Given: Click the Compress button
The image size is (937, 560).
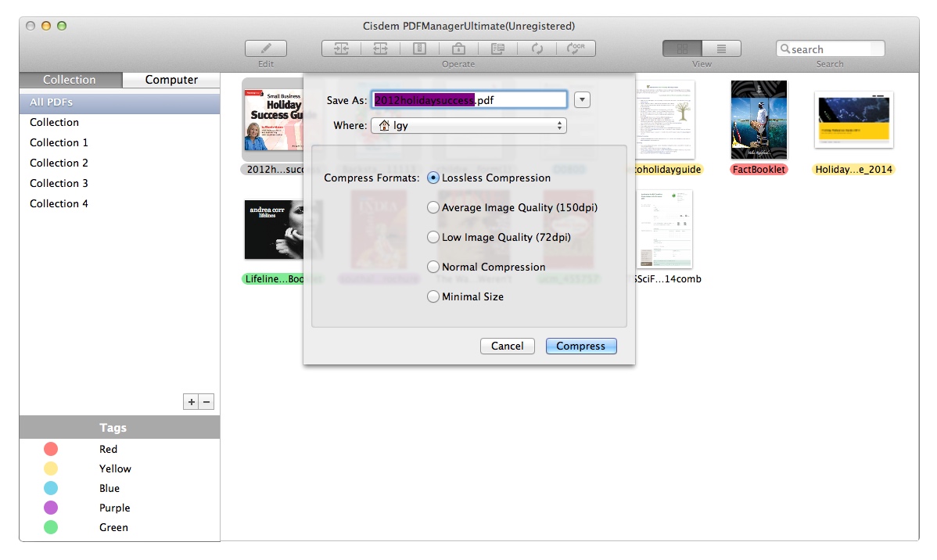Looking at the screenshot, I should tap(581, 346).
